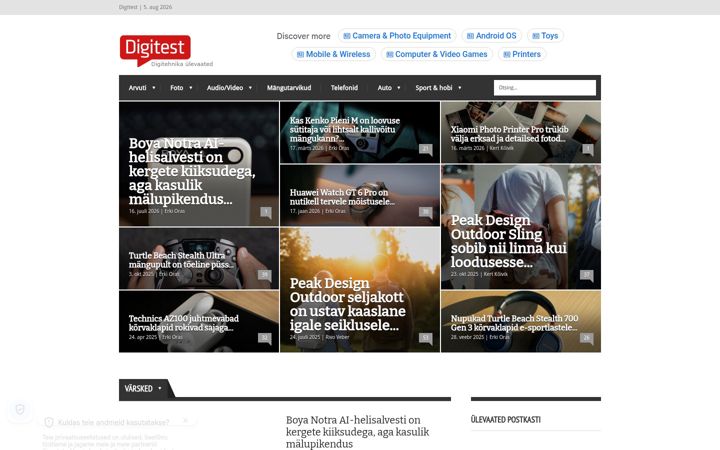720x450 pixels.
Task: Click the date 16. juuli 2026 on Boya tile
Action: click(144, 211)
